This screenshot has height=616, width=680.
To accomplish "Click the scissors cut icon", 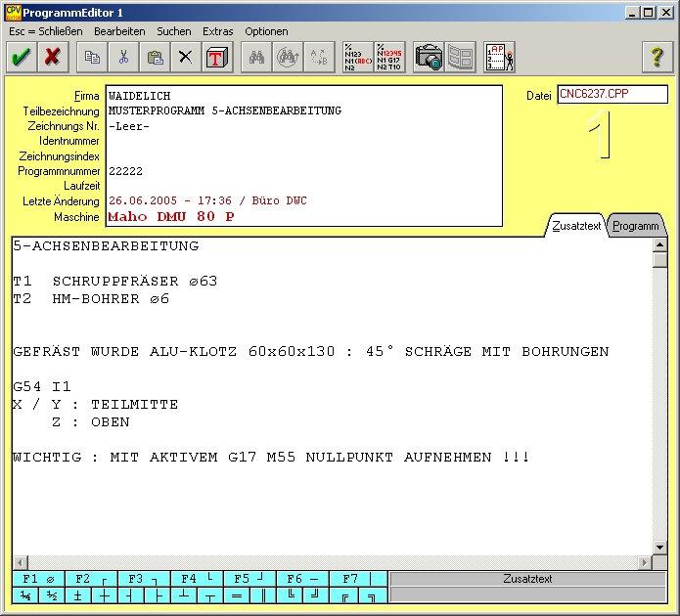I will click(x=123, y=58).
